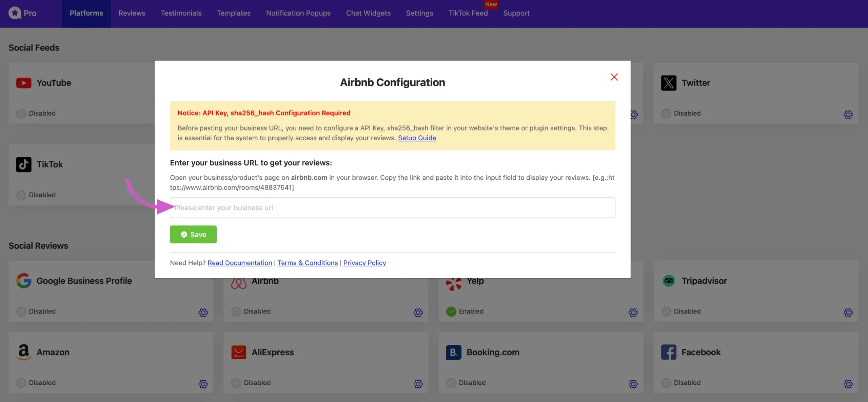The image size is (868, 402).
Task: Focus the business URL input field
Action: pyautogui.click(x=392, y=207)
